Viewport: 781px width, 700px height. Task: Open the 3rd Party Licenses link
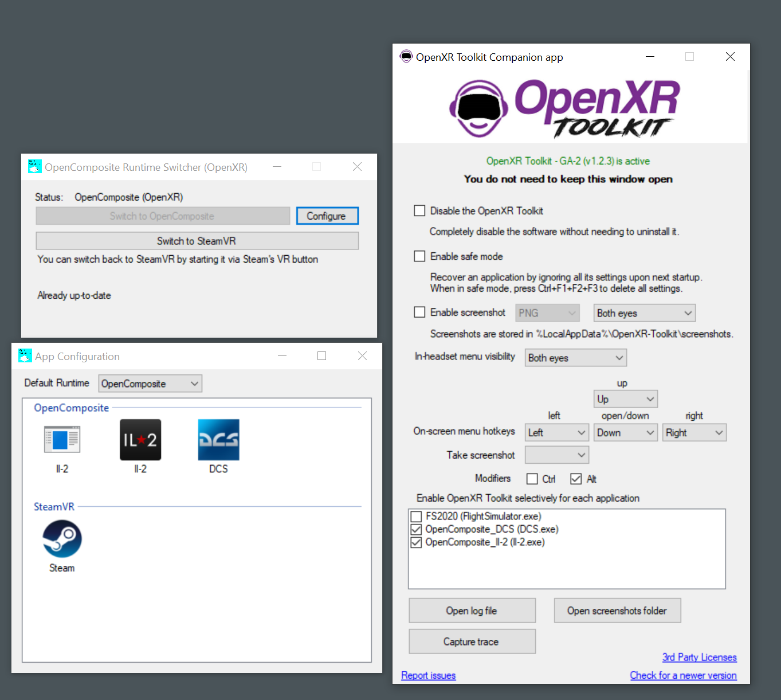pos(700,658)
